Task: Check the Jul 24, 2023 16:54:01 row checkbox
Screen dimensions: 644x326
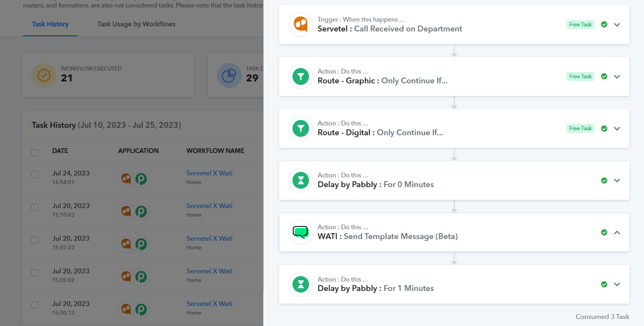Action: tap(35, 174)
